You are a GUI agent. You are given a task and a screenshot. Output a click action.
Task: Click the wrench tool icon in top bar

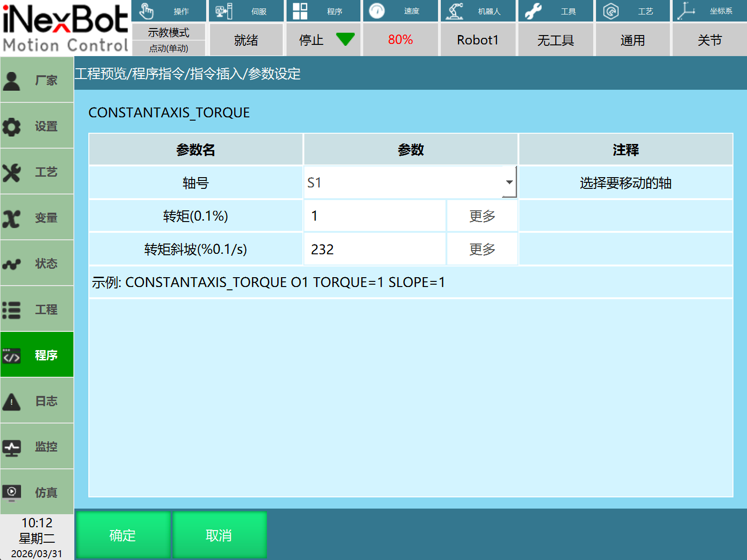click(x=533, y=11)
